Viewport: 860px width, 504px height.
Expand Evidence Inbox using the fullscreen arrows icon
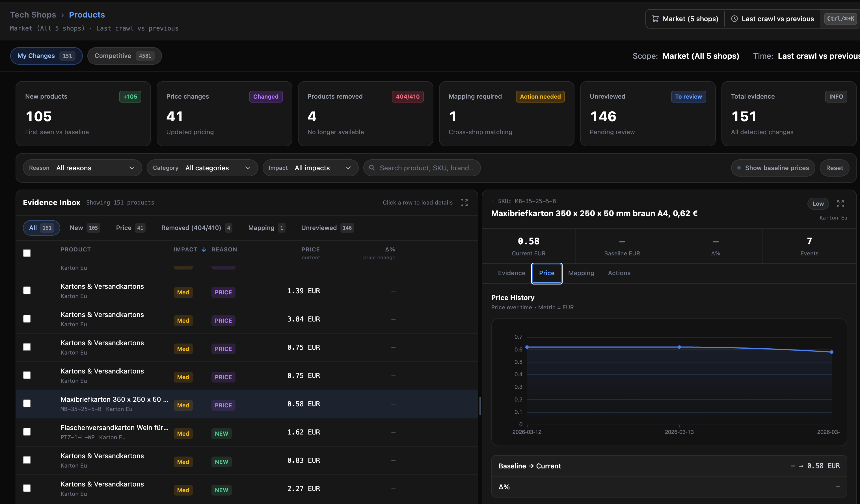(464, 202)
